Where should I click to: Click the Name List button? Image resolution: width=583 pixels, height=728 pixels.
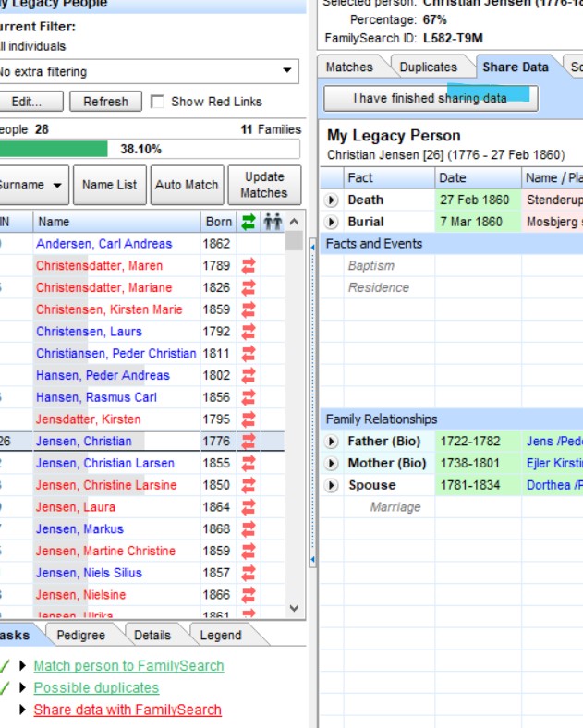pyautogui.click(x=110, y=185)
